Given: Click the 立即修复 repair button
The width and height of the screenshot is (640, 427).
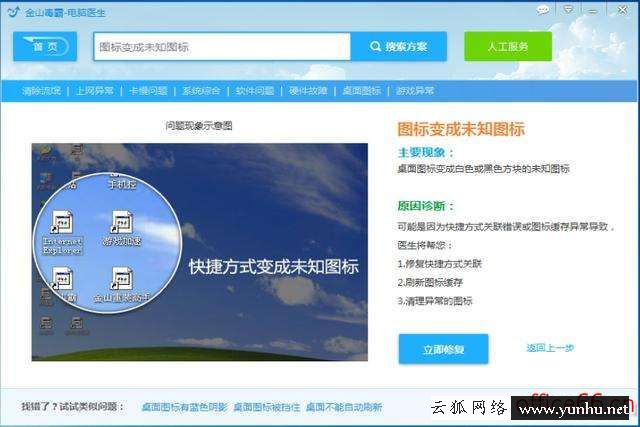Looking at the screenshot, I should click(x=443, y=349).
